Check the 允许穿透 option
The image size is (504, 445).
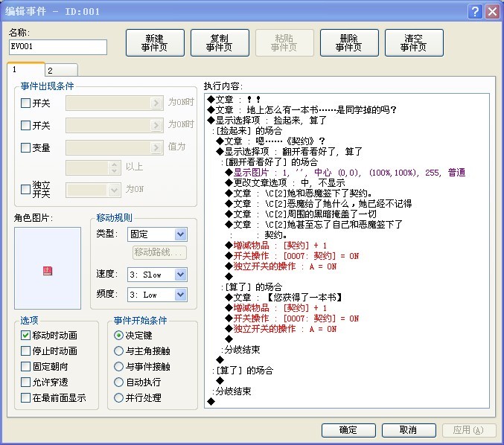click(x=25, y=382)
